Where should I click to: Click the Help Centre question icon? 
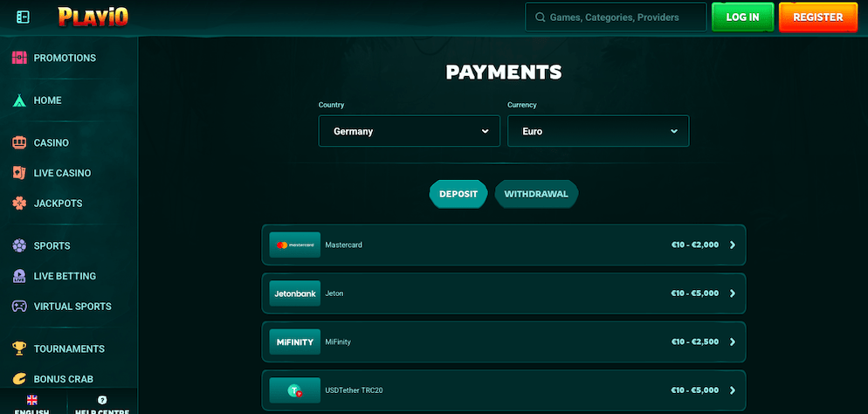pyautogui.click(x=102, y=400)
